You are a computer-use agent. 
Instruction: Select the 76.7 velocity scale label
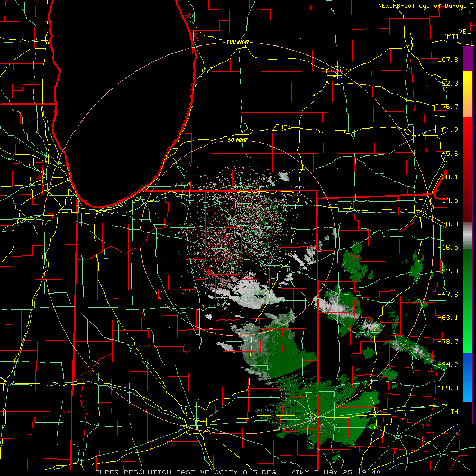(x=450, y=106)
